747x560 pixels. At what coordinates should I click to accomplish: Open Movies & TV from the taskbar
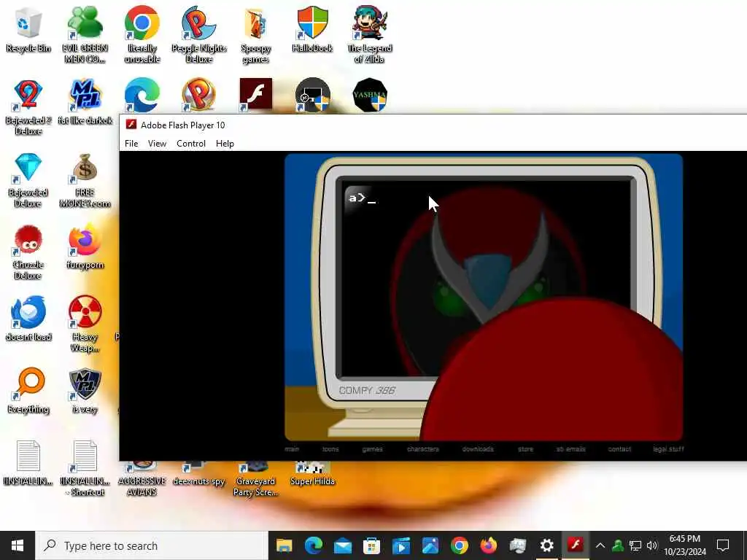(400, 545)
